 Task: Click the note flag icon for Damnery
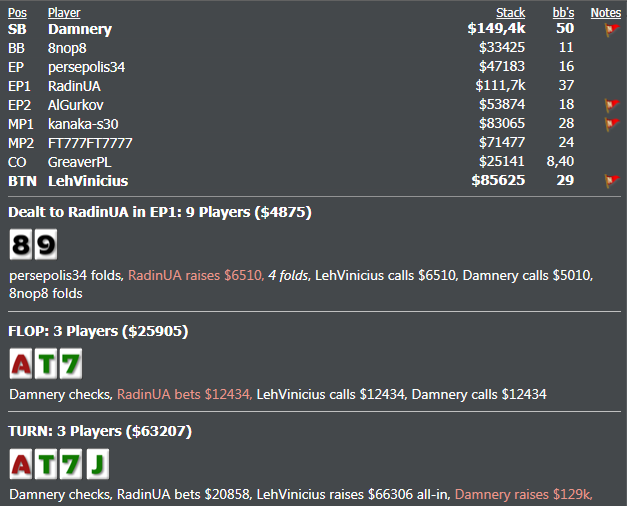(612, 30)
